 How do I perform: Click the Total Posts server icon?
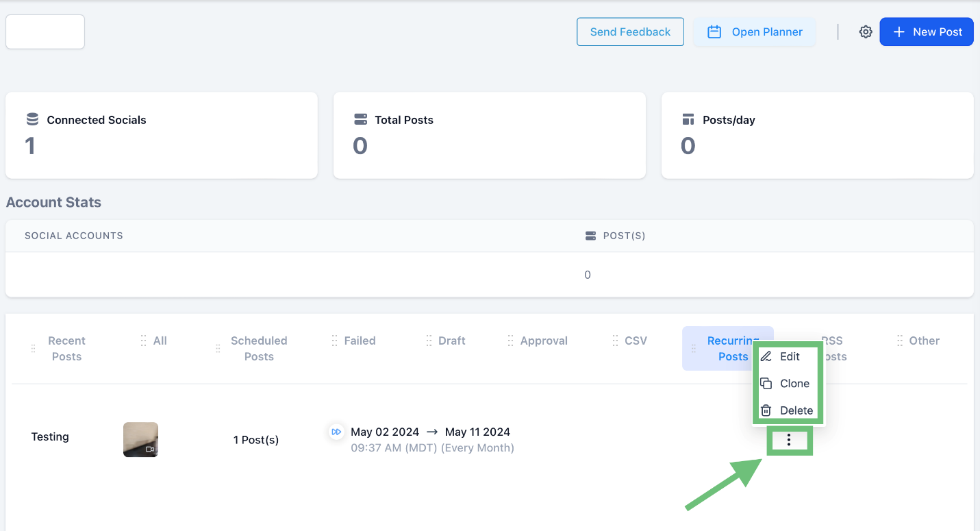click(360, 119)
